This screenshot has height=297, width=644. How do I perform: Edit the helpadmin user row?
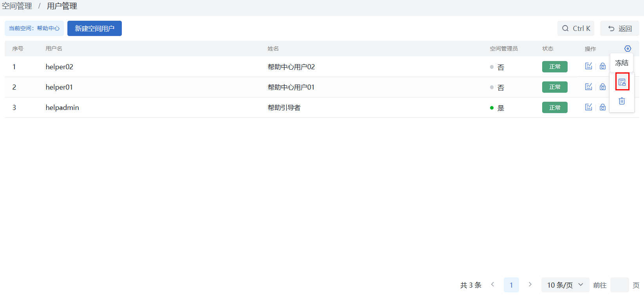pyautogui.click(x=588, y=107)
